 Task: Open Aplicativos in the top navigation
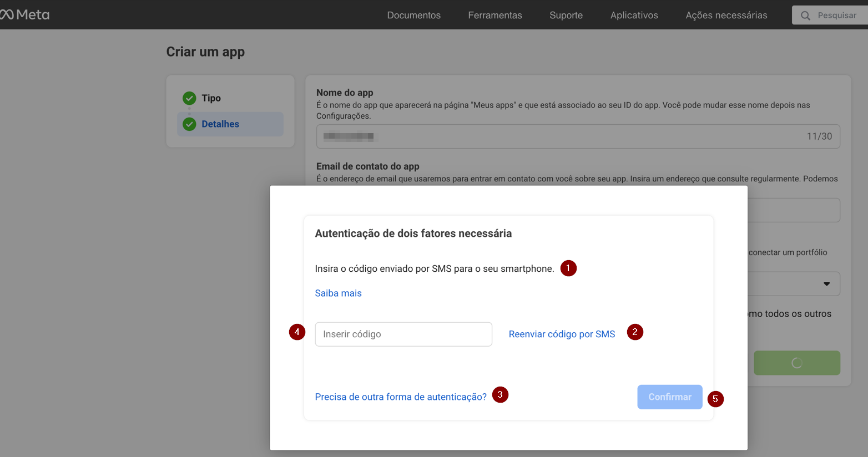click(x=634, y=16)
